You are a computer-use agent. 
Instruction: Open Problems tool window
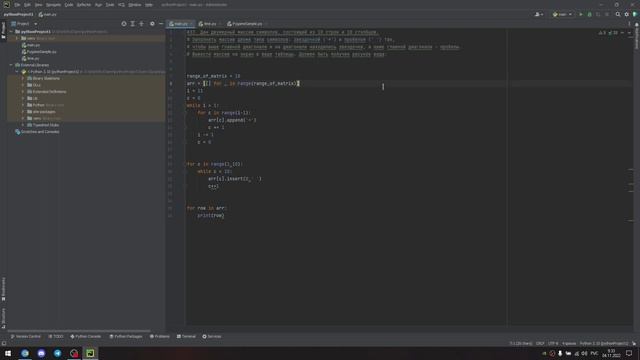pyautogui.click(x=160, y=336)
